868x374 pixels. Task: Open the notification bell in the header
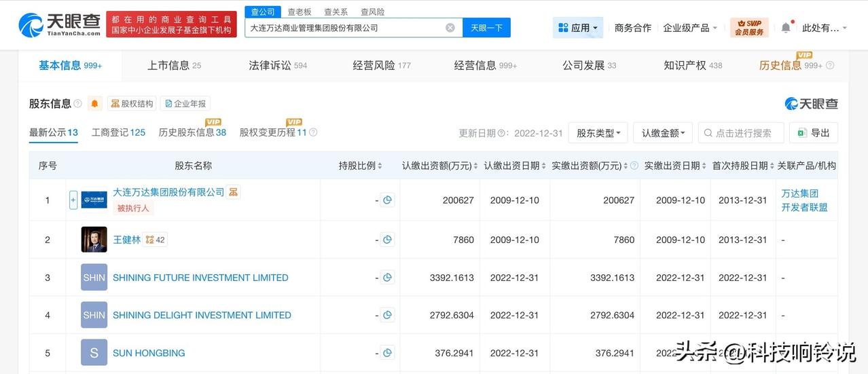[786, 28]
